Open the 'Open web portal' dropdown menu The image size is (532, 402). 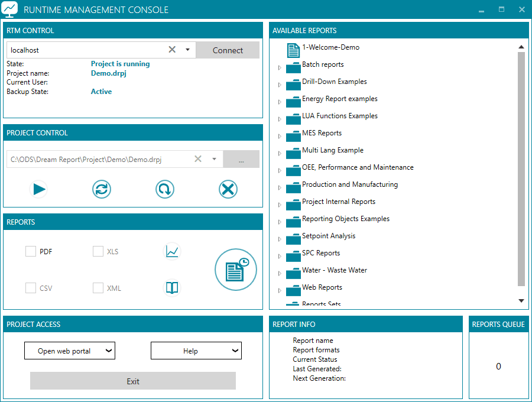pyautogui.click(x=70, y=351)
